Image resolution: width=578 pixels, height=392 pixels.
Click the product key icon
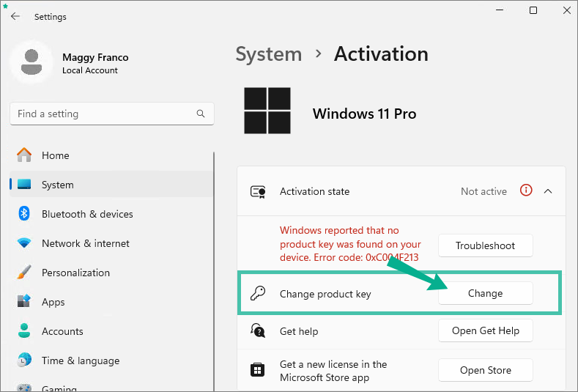point(258,294)
